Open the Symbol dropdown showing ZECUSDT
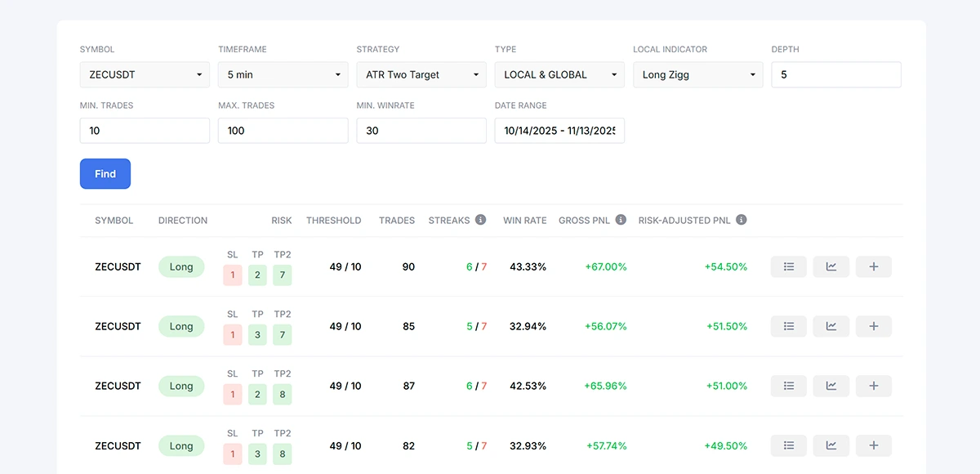Image resolution: width=980 pixels, height=474 pixels. pyautogui.click(x=145, y=74)
